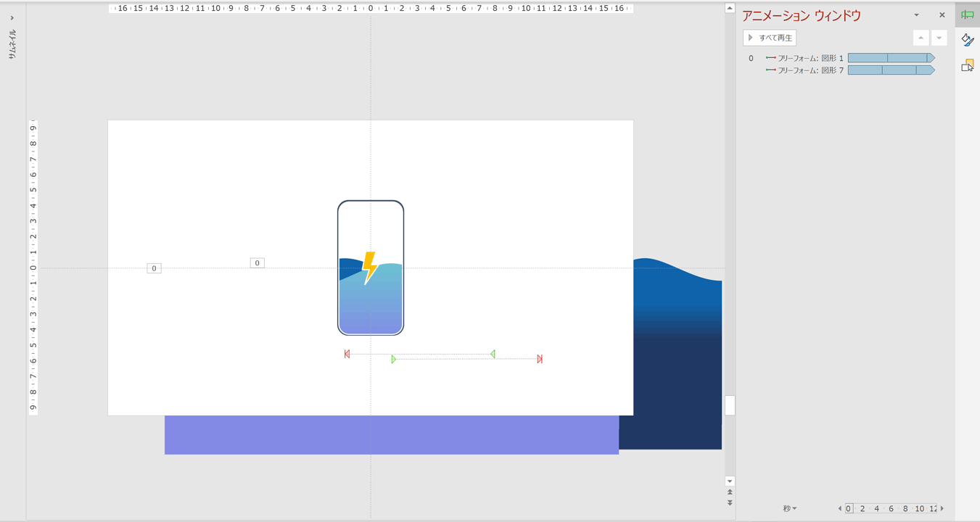The image size is (980, 522).
Task: Click the leftmost red motion path end marker
Action: (x=347, y=354)
